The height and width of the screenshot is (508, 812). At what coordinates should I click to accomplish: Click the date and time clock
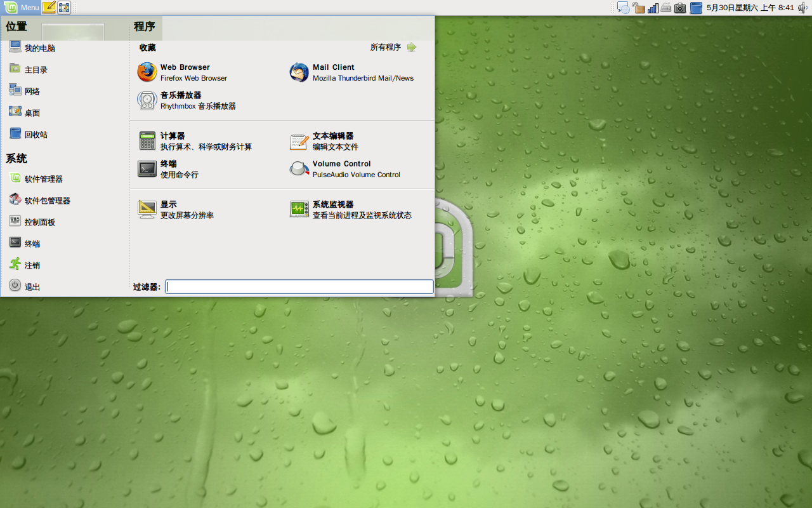750,8
